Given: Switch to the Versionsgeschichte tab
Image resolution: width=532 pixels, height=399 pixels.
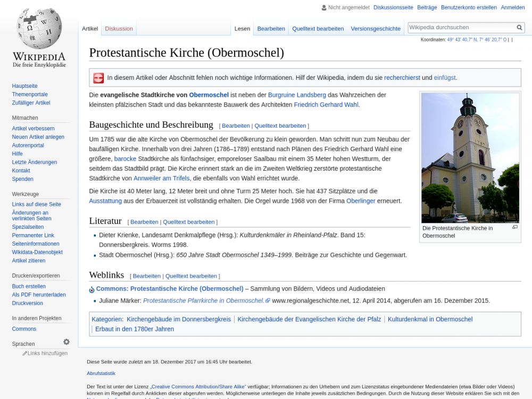Looking at the screenshot, I should tap(375, 29).
